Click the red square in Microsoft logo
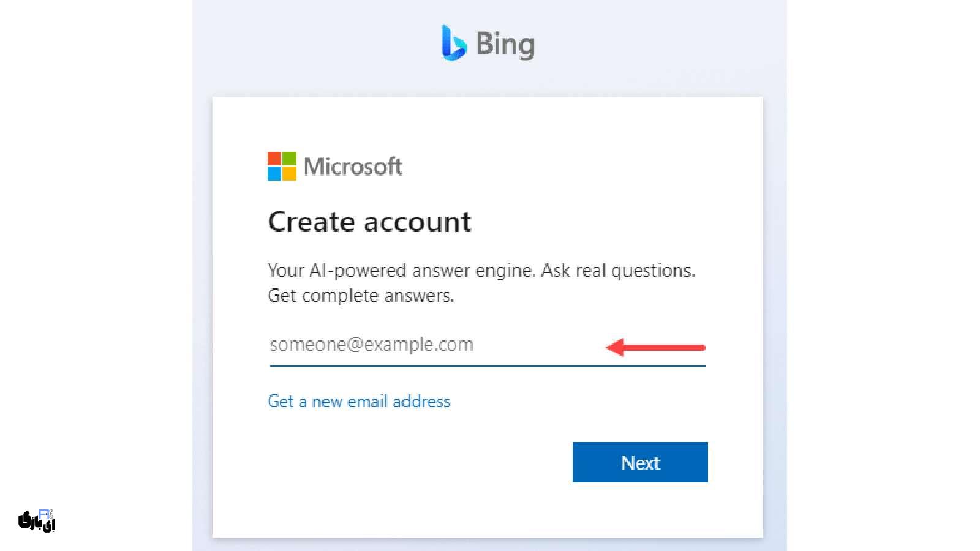Screen dimensions: 980x551 click(x=274, y=159)
